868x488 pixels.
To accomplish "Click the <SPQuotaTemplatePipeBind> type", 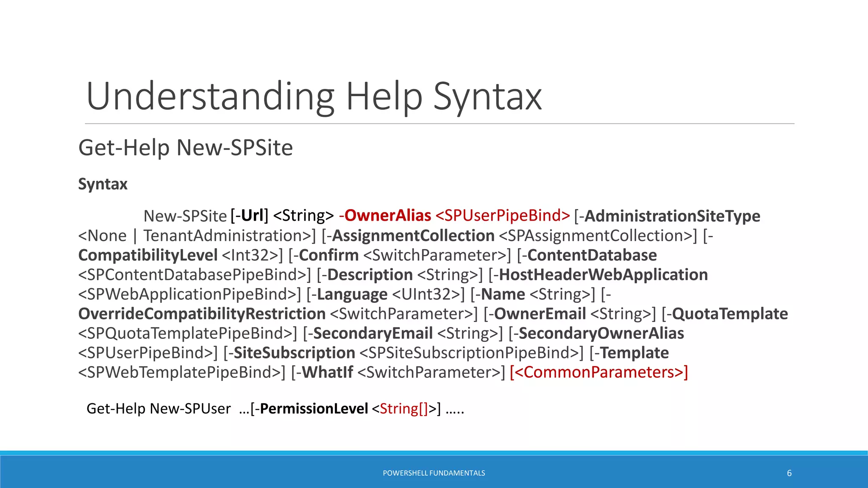I will [x=185, y=333].
